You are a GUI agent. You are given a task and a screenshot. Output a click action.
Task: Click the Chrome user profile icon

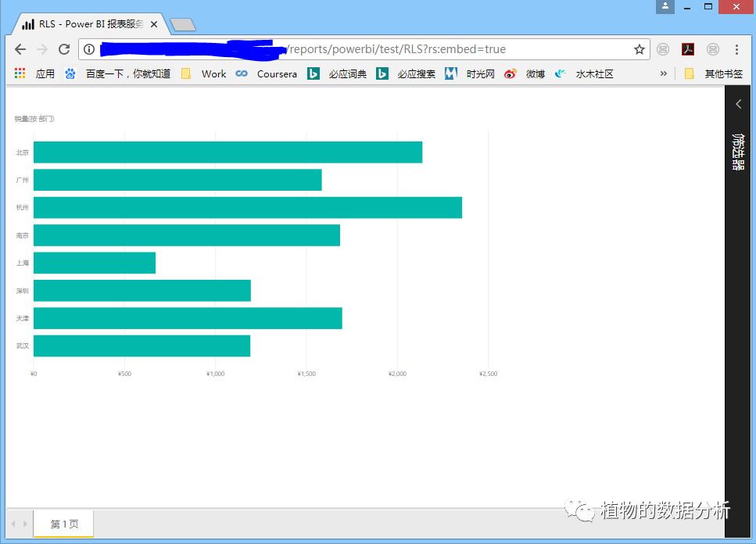[x=665, y=7]
